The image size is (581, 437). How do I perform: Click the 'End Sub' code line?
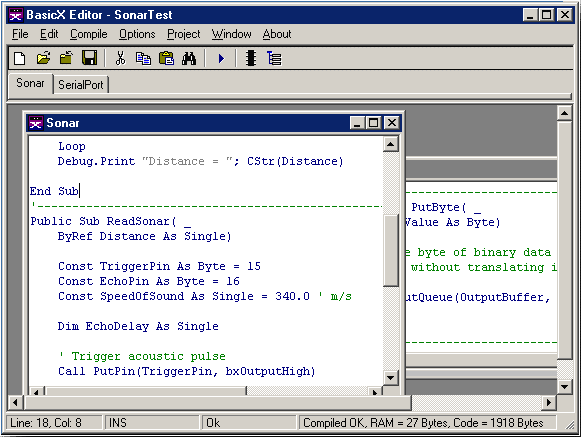click(54, 191)
